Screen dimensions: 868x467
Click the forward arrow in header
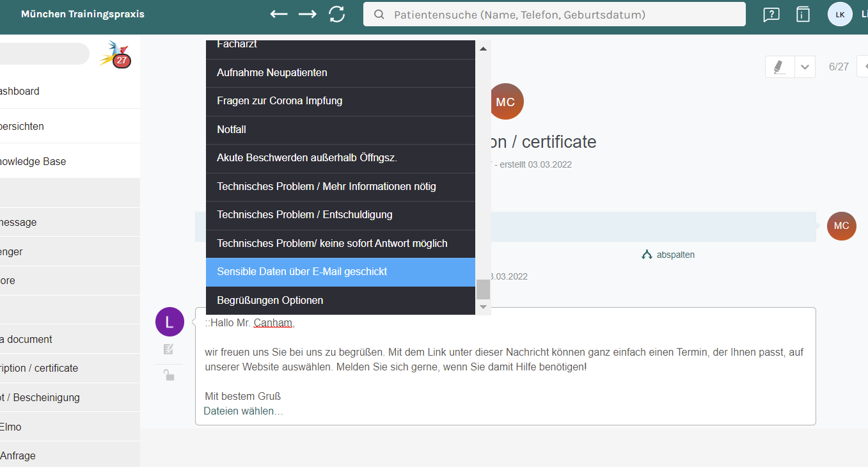pos(308,14)
